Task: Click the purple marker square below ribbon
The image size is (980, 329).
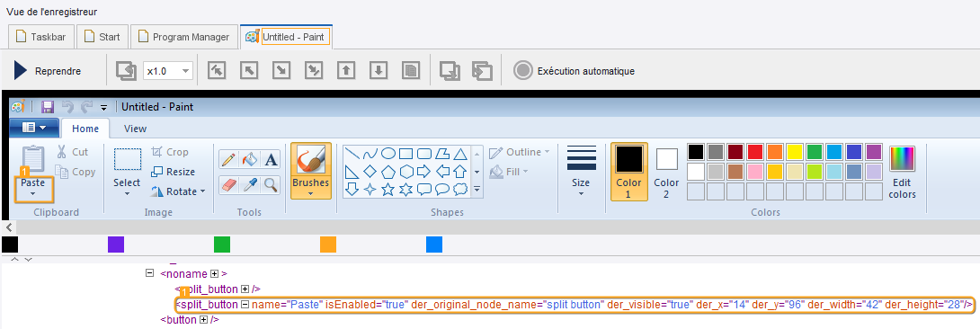Action: coord(116,245)
